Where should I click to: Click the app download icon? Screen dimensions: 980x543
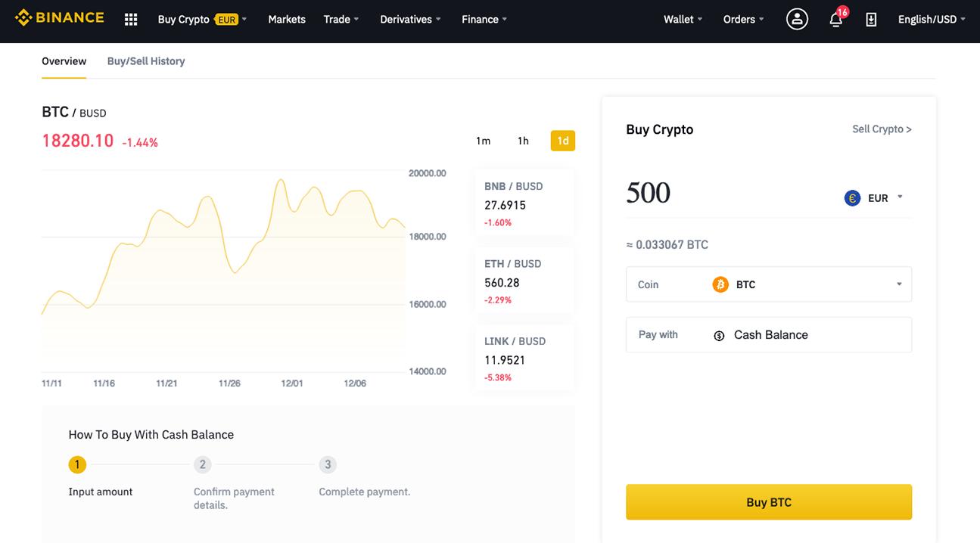[871, 19]
